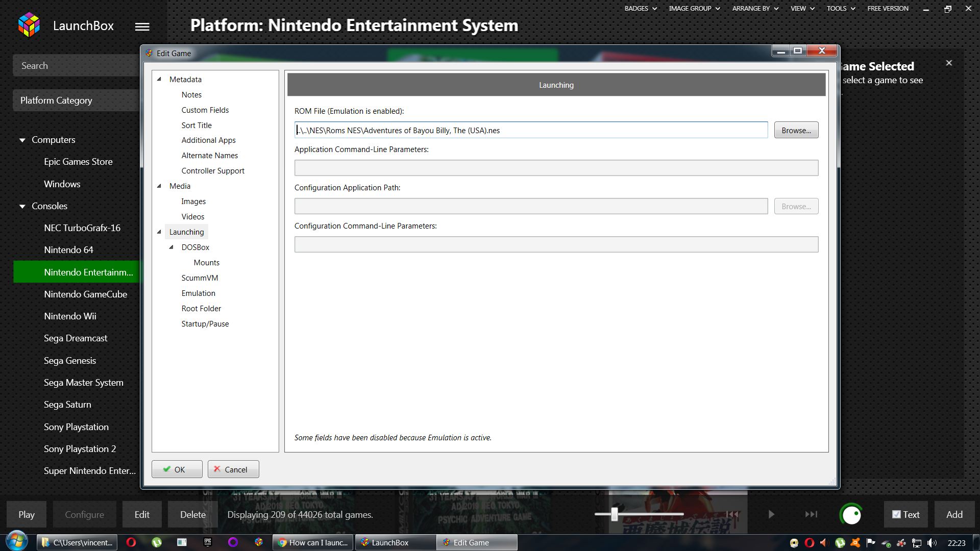Close the No Game Selected details panel

coord(949,63)
